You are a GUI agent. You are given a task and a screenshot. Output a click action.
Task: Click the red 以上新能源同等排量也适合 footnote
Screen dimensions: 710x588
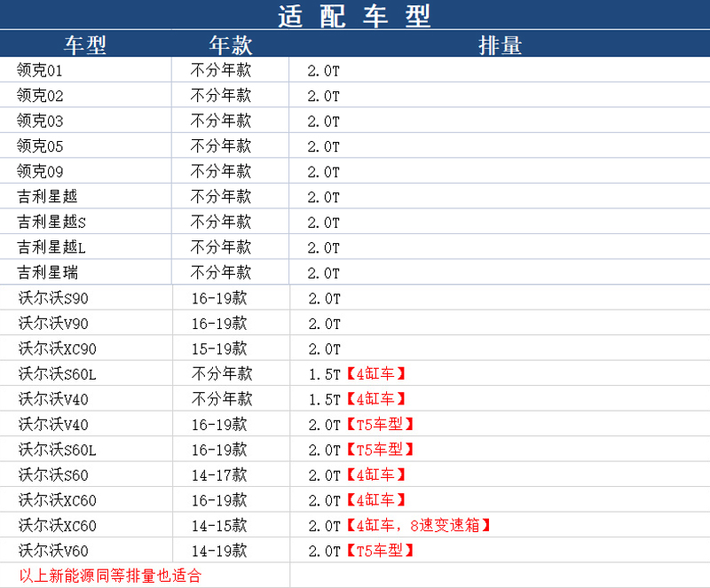click(x=110, y=576)
